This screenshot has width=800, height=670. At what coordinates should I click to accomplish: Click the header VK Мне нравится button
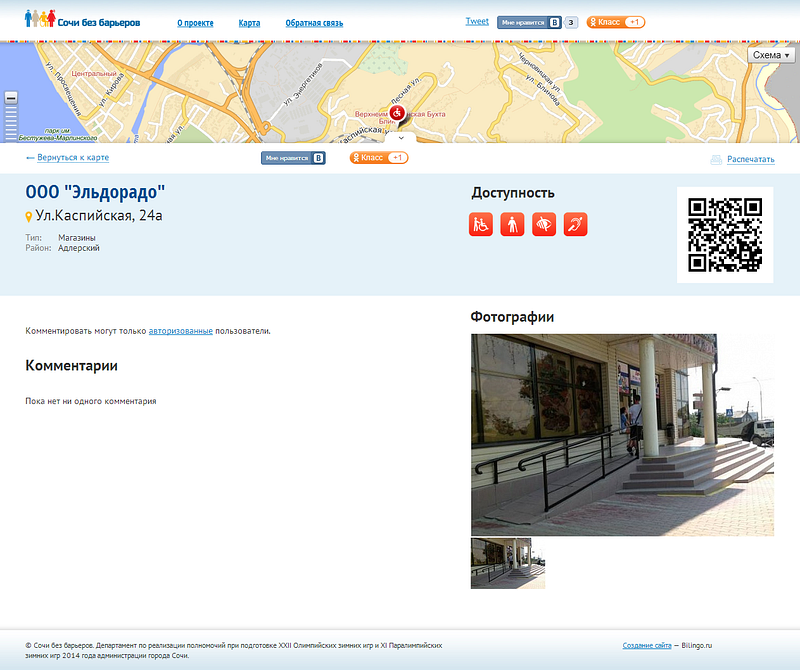coord(529,22)
